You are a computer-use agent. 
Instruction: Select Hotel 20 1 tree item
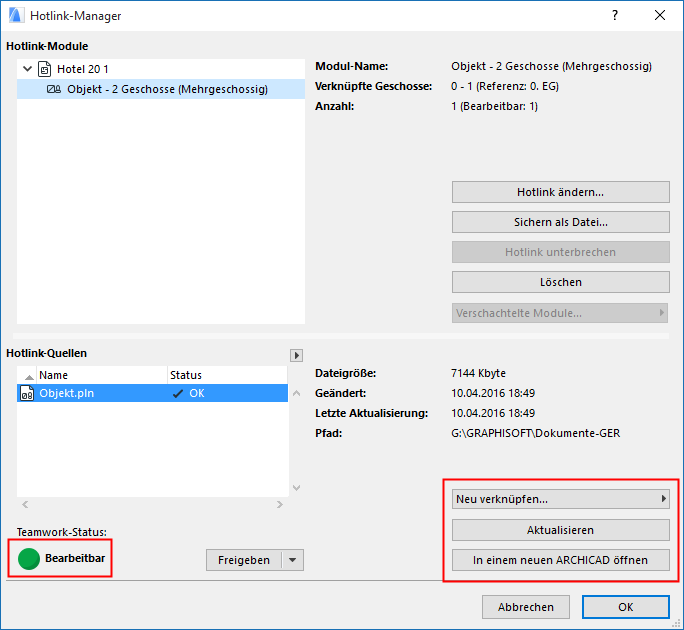pyautogui.click(x=82, y=69)
